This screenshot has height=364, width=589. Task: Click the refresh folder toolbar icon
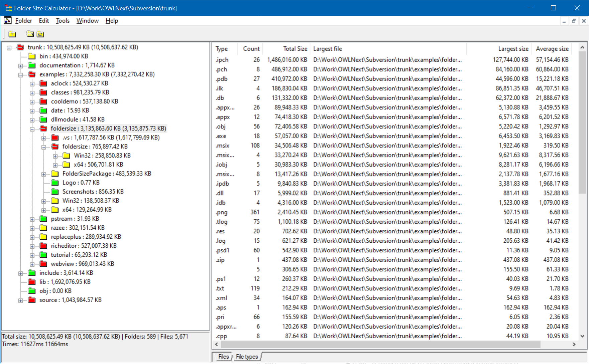coord(40,34)
